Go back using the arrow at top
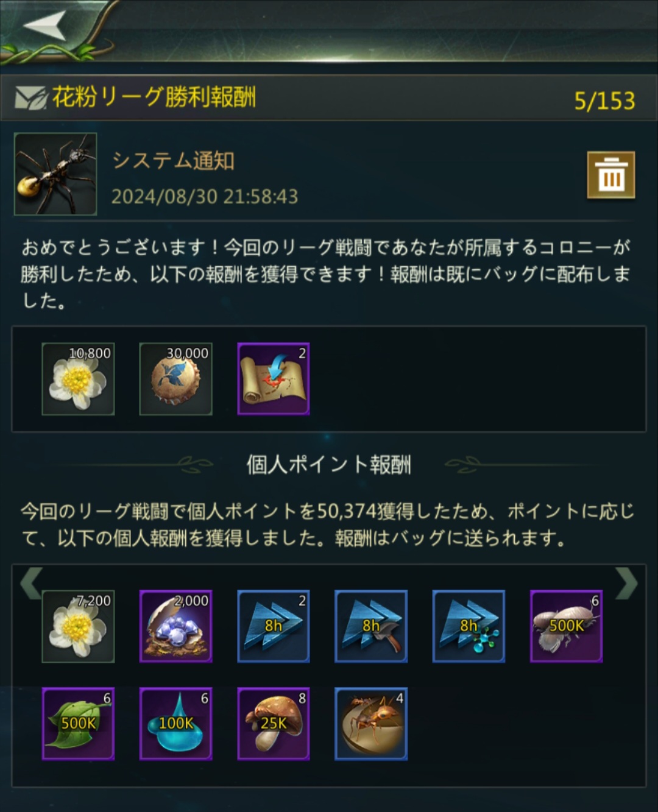The image size is (658, 812). 46,25
